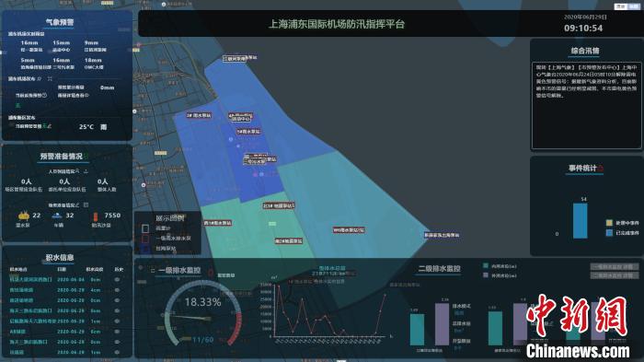Click the red alert icon after 一级排水监控 title

pos(211,272)
